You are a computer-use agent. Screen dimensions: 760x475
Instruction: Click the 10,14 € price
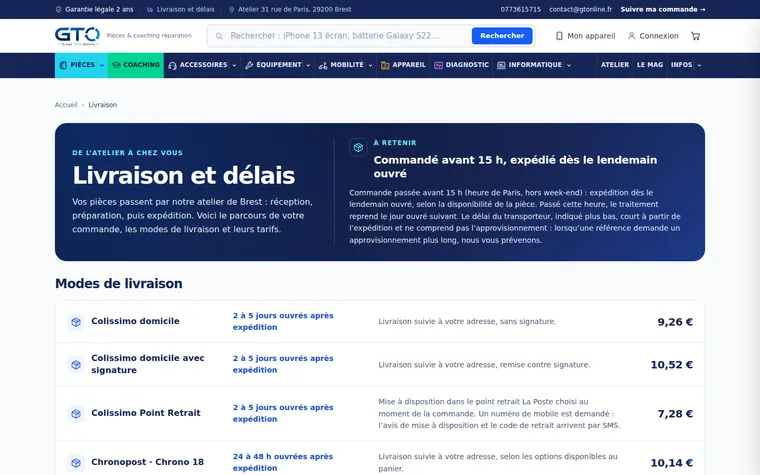(671, 463)
